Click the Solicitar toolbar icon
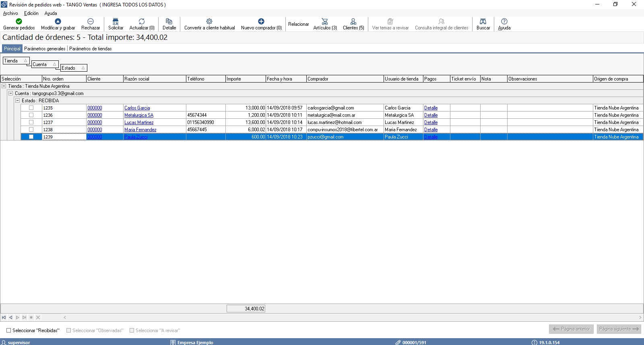Image resolution: width=644 pixels, height=345 pixels. 116,21
